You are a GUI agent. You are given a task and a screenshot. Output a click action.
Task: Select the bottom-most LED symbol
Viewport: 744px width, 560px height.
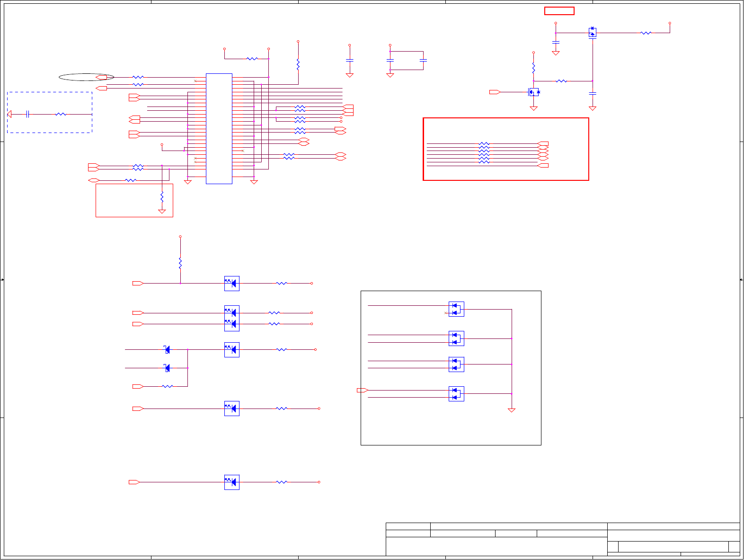[x=232, y=482]
